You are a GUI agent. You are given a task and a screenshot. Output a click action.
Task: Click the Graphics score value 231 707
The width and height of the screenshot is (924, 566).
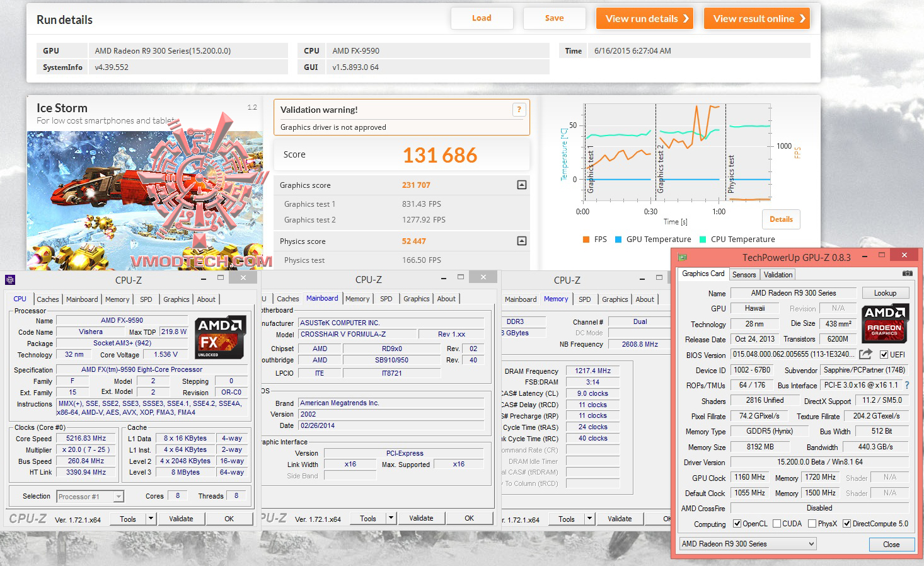(416, 185)
